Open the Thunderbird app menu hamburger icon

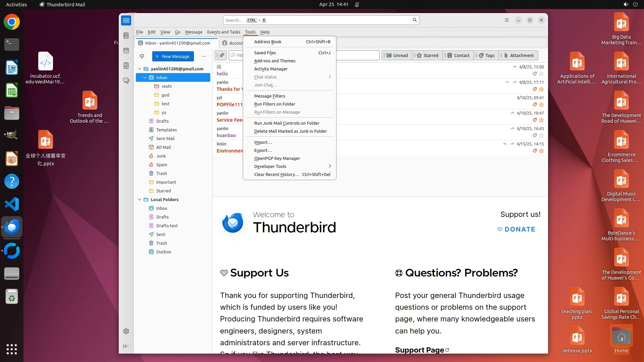[x=507, y=20]
